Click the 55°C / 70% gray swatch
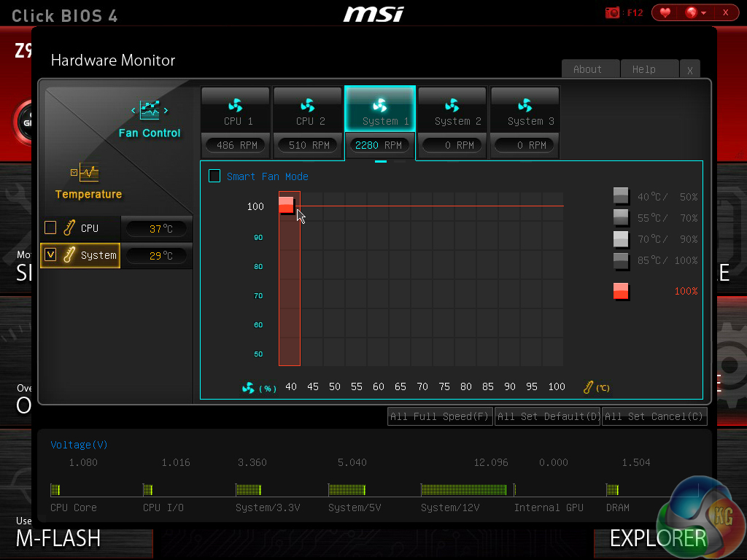The width and height of the screenshot is (747, 560). (621, 217)
